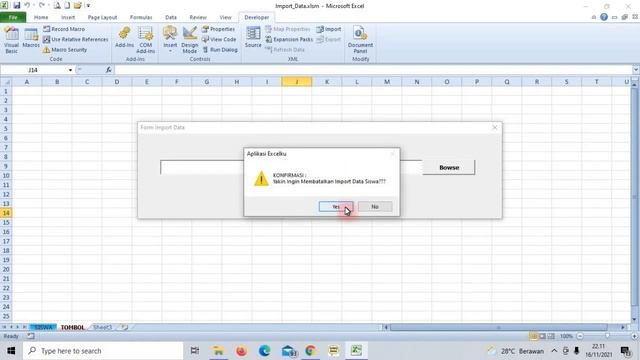Open the Page Layout tab
This screenshot has width=640, height=360.
click(x=102, y=17)
